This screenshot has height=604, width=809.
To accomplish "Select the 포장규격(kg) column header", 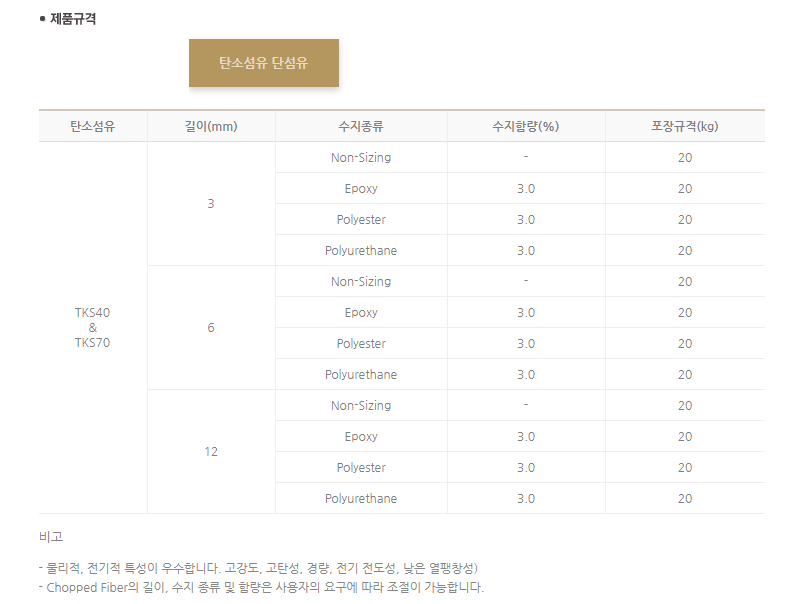I will pos(684,126).
